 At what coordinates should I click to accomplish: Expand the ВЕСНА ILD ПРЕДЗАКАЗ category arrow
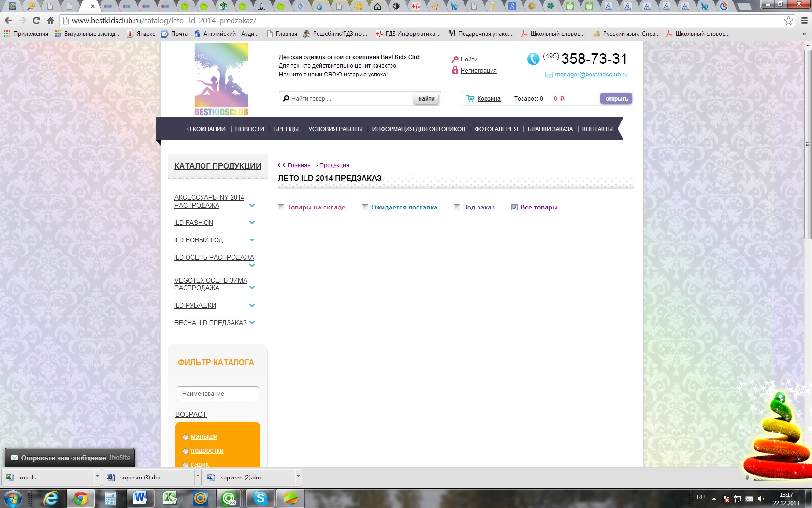click(x=252, y=323)
